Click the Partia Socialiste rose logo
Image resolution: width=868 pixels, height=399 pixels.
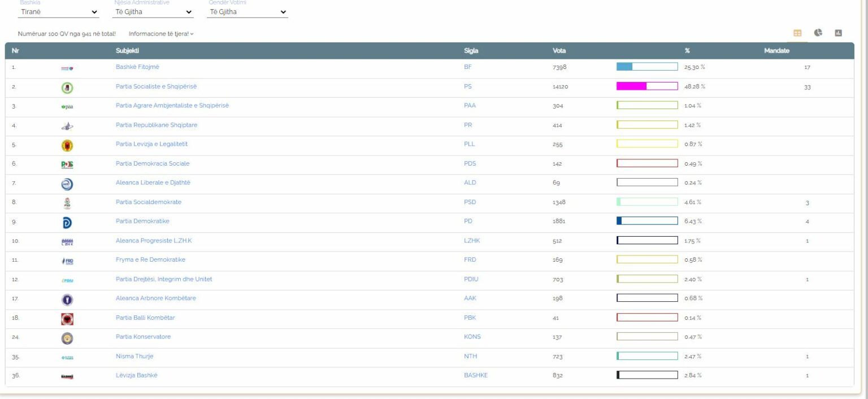(67, 88)
